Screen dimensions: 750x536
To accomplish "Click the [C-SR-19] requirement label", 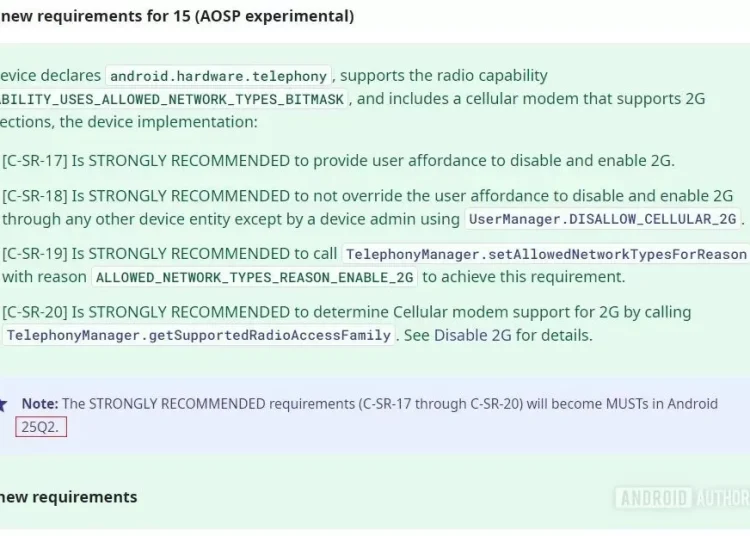I will pyautogui.click(x=34, y=254).
